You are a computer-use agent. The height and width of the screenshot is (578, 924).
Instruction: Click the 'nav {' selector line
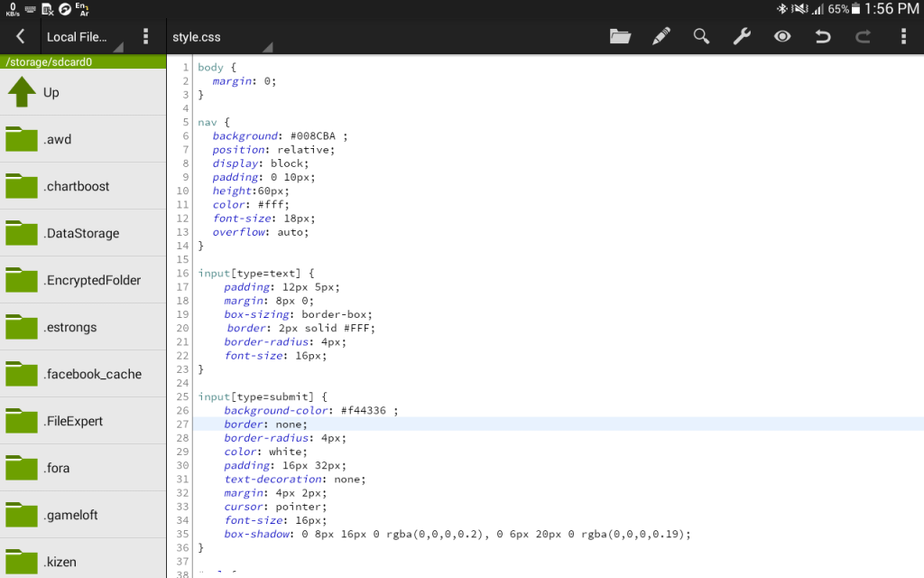pos(214,122)
